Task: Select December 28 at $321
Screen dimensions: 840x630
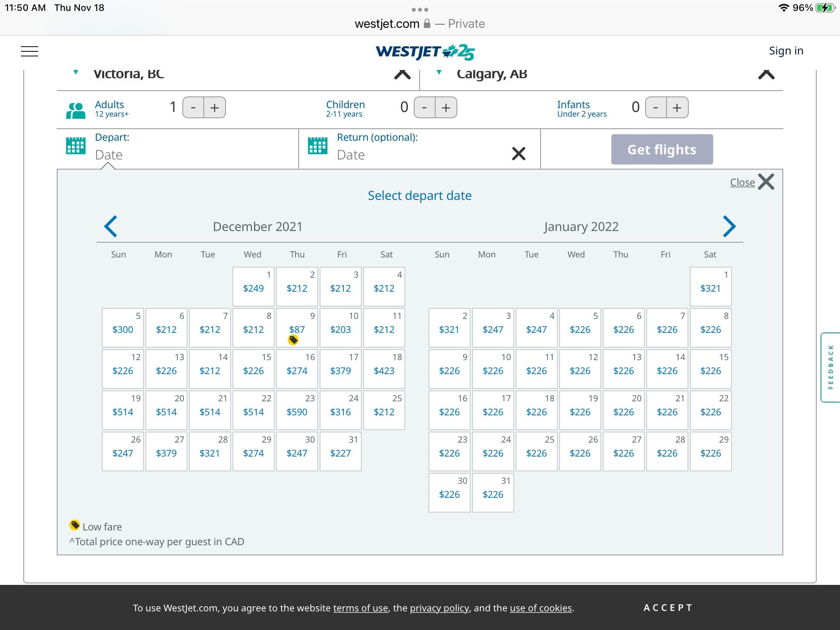Action: pos(210,451)
